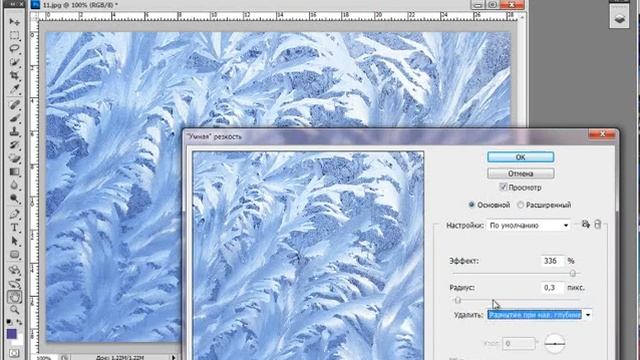Toggle Quick Mask mode
640x360 pixels.
[x=14, y=353]
